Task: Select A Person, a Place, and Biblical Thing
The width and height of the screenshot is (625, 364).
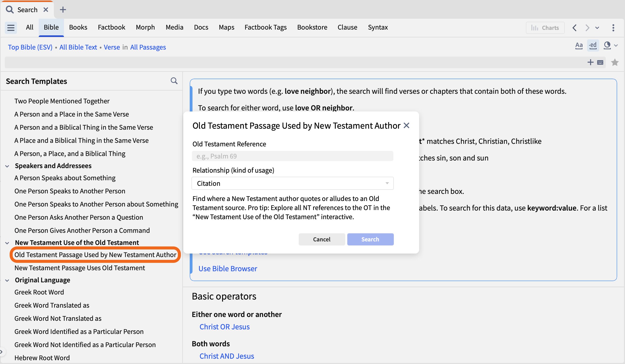Action: click(70, 154)
